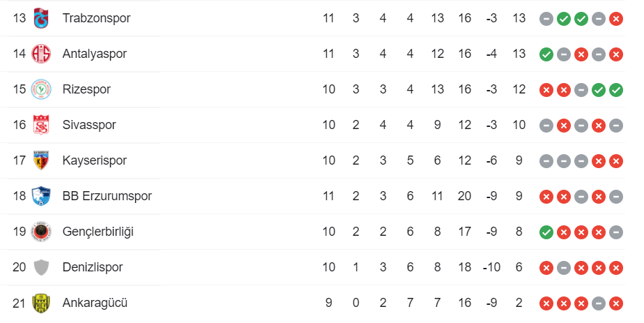Screen dimensions: 644x323
Task: Click Gençlerbirliği's green win form icon
Action: point(546,232)
